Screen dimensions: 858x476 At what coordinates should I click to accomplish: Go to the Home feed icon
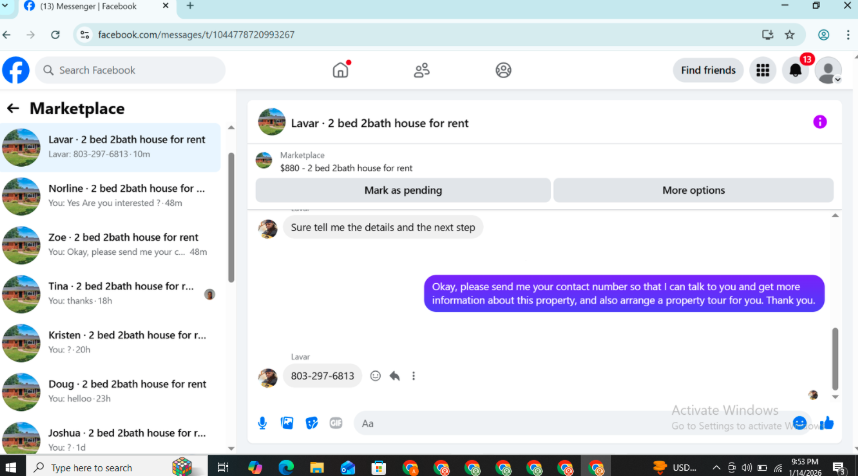[x=340, y=70]
